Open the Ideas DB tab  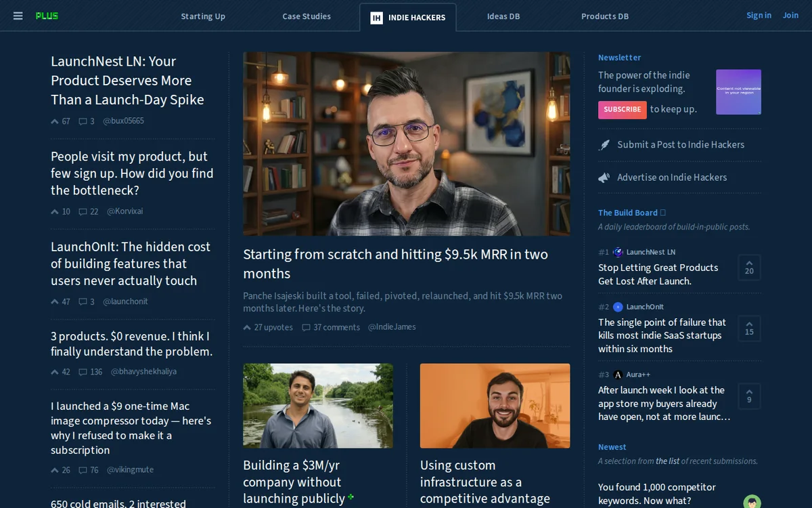pos(503,16)
